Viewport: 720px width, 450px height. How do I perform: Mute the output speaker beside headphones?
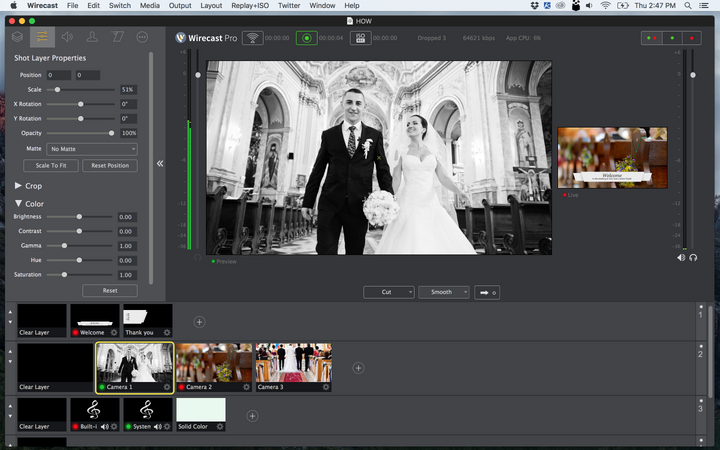681,257
